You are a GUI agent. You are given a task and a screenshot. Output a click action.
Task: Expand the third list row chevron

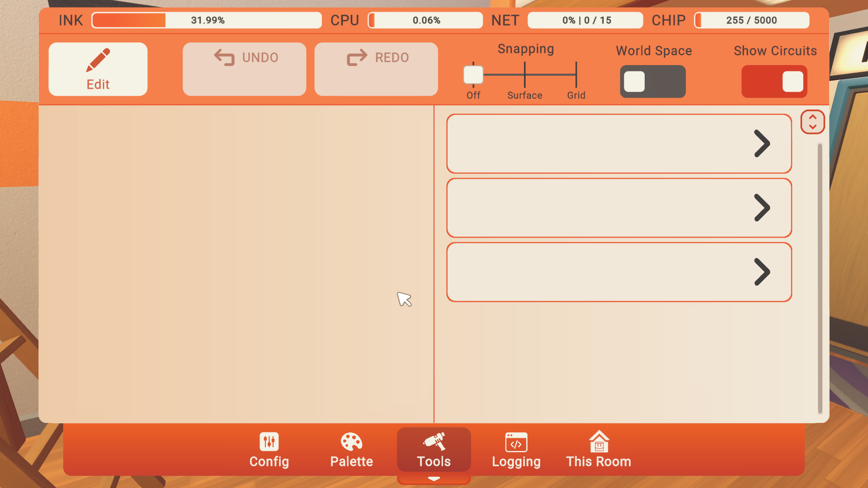pyautogui.click(x=762, y=272)
